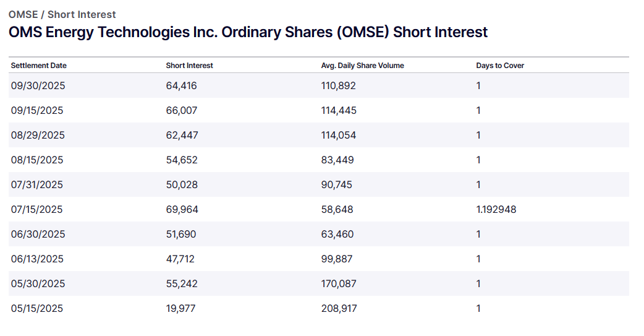
Task: Click days to cover value 1.192948
Action: pos(496,210)
